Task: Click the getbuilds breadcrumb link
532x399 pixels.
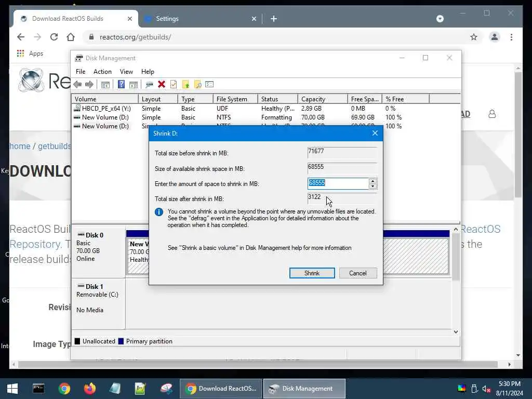Action: [x=55, y=146]
